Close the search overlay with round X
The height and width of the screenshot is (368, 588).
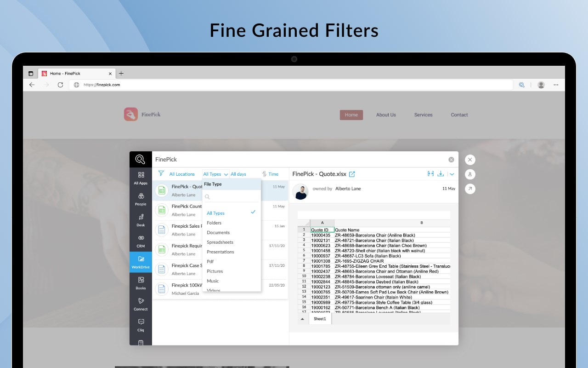[x=470, y=160]
